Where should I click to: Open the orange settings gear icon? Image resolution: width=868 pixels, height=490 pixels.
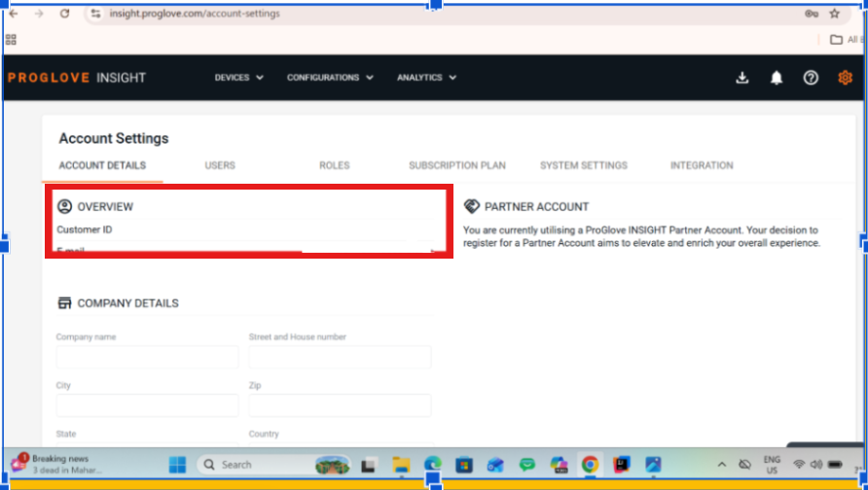click(x=845, y=78)
